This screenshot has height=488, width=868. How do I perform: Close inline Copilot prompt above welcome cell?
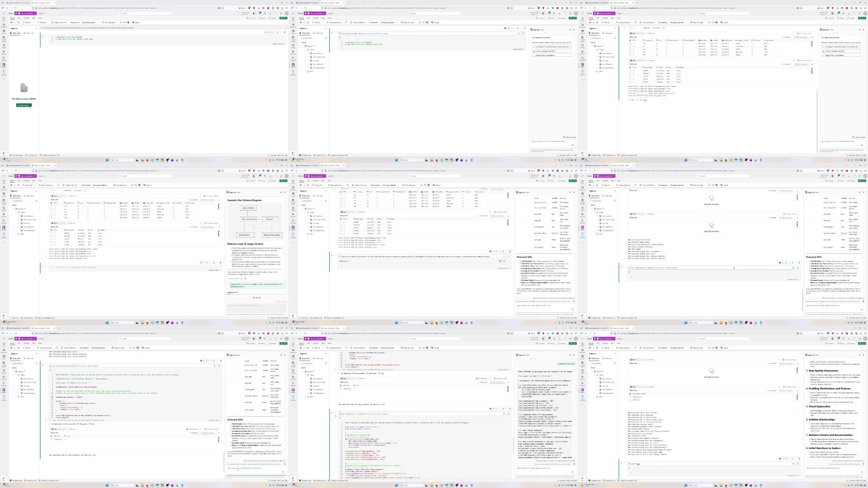(x=524, y=33)
